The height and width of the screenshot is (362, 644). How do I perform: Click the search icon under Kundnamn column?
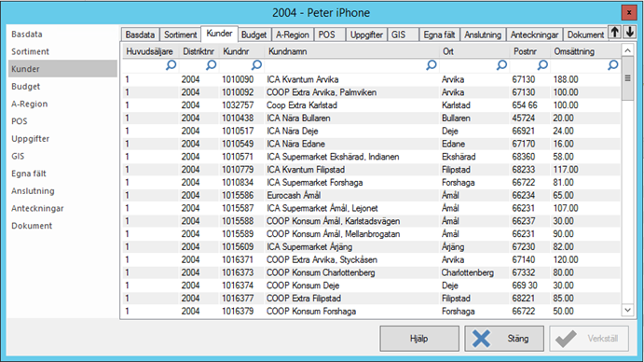coord(432,65)
